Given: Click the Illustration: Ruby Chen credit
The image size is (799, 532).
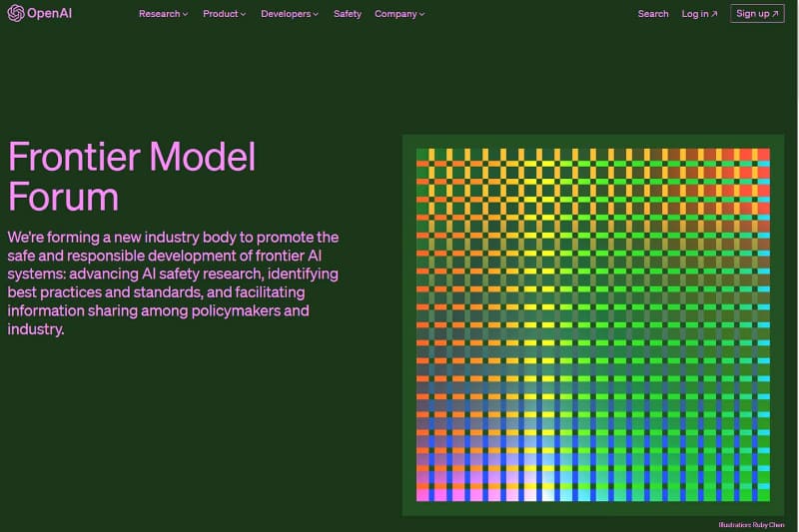Looking at the screenshot, I should click(752, 524).
